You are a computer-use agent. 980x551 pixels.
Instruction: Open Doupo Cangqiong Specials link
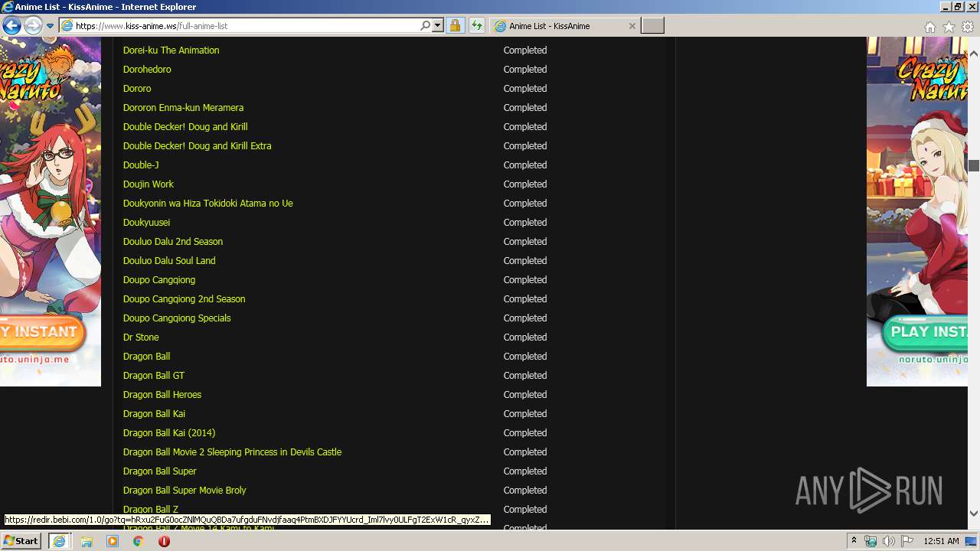[x=177, y=318]
